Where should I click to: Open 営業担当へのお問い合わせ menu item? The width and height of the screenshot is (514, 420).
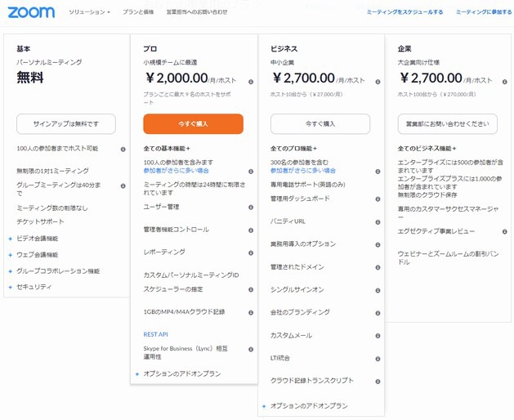[x=197, y=12]
